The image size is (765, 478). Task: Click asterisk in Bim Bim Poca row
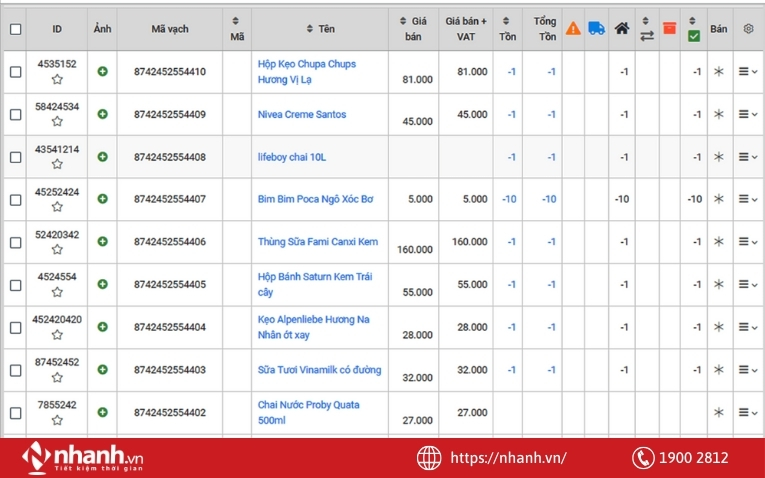pyautogui.click(x=718, y=200)
